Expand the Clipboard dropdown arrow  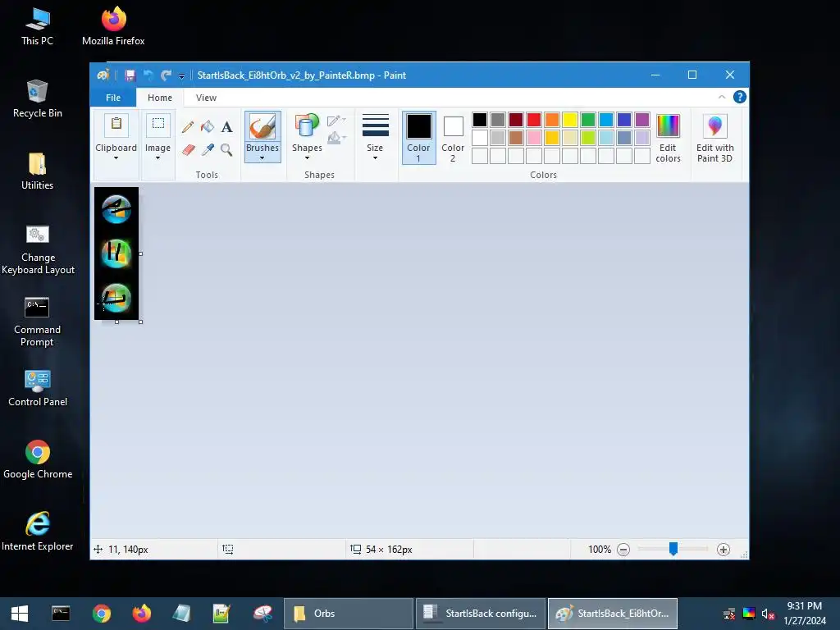pyautogui.click(x=116, y=158)
